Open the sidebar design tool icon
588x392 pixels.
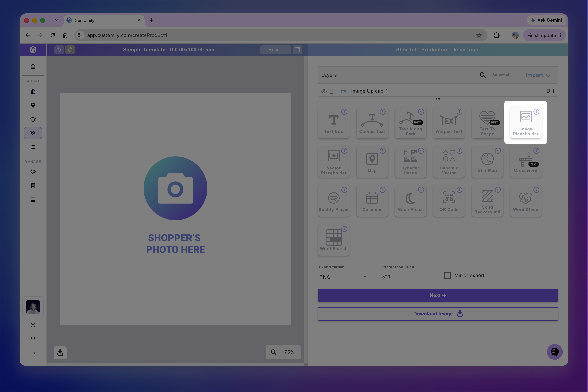click(33, 133)
